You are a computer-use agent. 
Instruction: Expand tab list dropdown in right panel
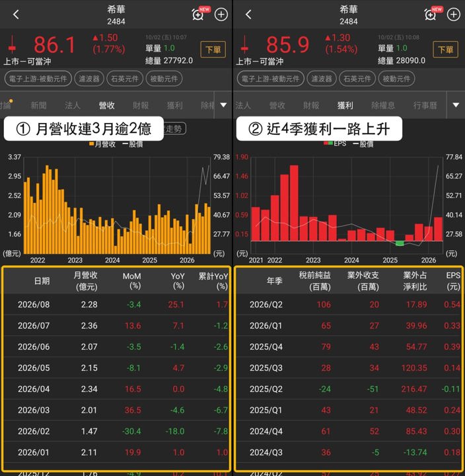(x=456, y=105)
